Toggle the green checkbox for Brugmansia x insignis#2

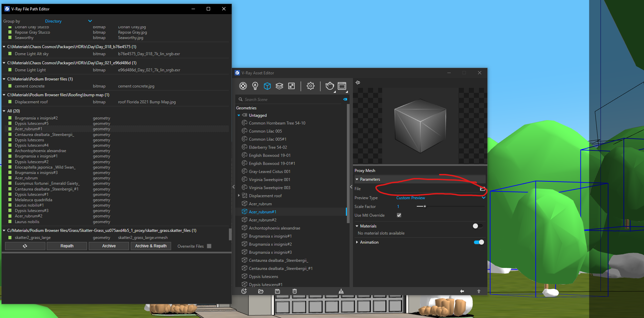pos(10,118)
